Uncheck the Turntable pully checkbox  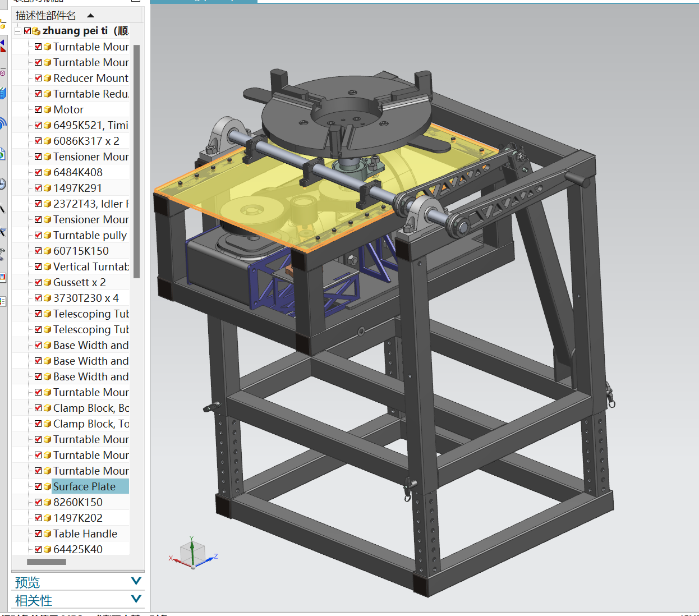coord(38,235)
